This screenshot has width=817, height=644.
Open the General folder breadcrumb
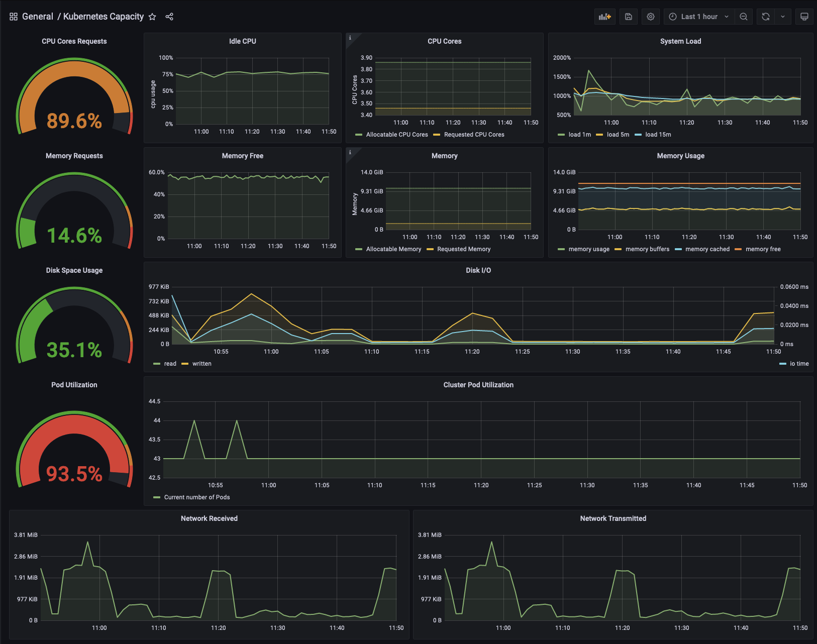click(38, 17)
